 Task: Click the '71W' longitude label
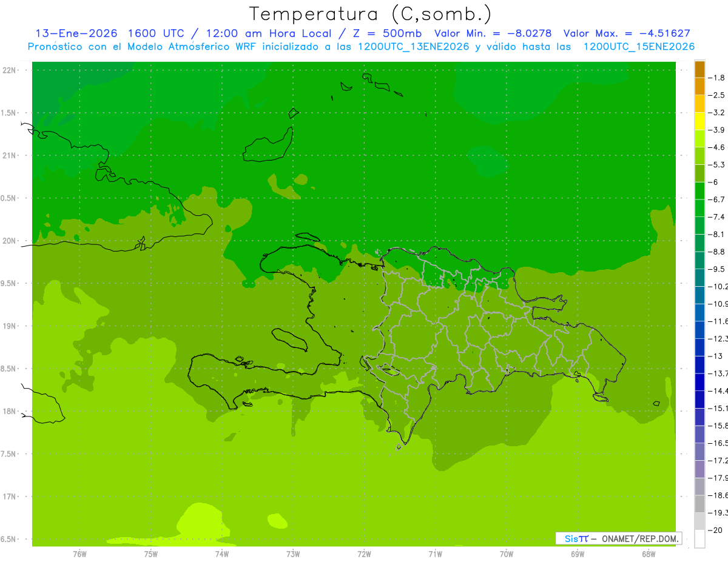pyautogui.click(x=435, y=554)
